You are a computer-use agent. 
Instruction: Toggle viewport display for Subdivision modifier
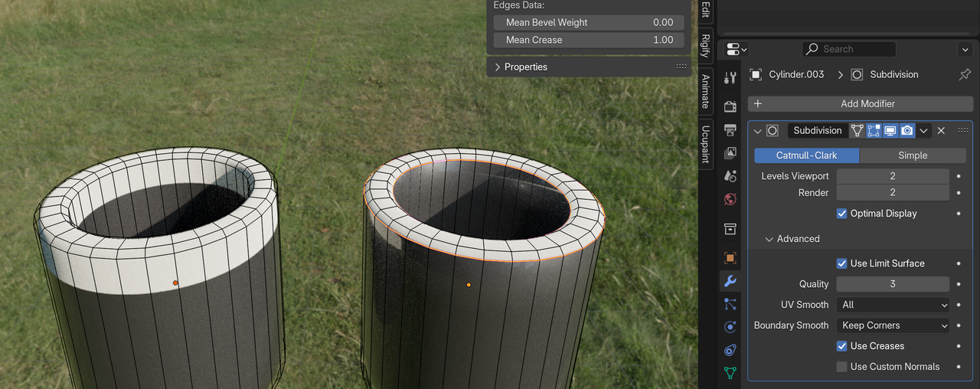(x=890, y=131)
